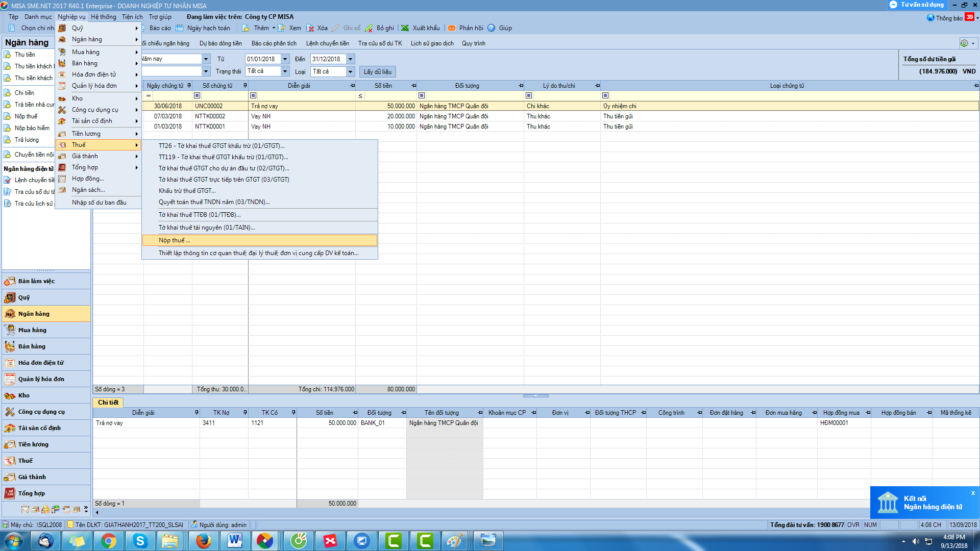Switch to the Lệnh chuyển tiền tab
980x551 pixels.
point(328,43)
